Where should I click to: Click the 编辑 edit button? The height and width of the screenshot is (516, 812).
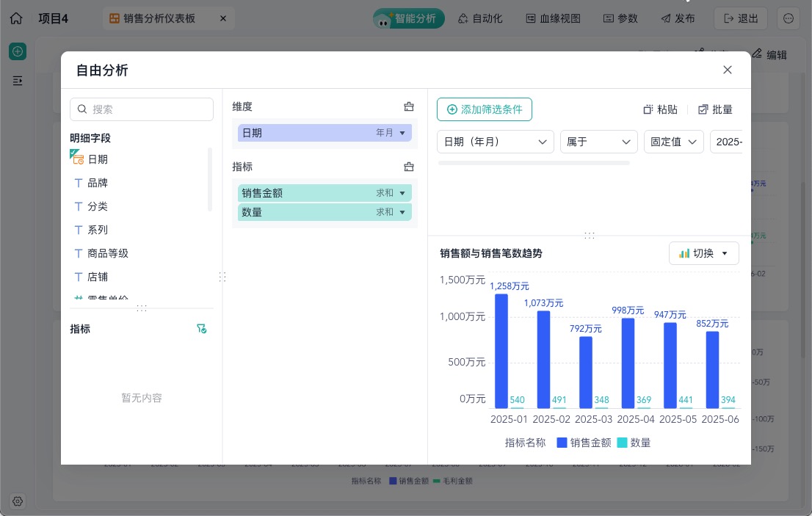tap(769, 54)
